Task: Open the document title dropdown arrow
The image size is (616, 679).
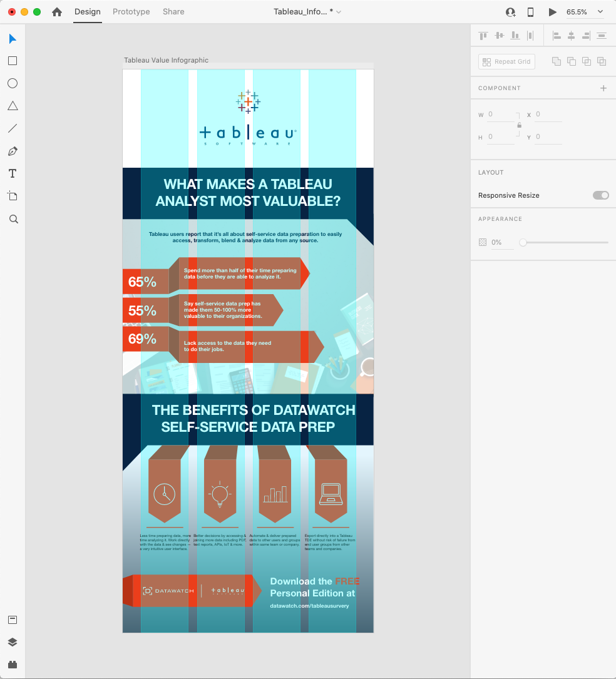Action: [339, 12]
